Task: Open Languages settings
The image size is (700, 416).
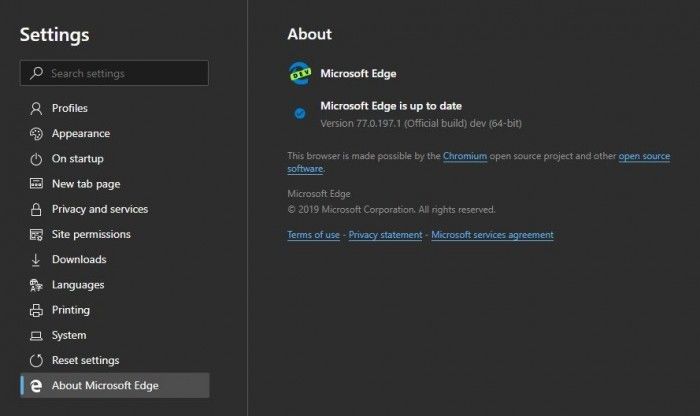Action: [115, 285]
